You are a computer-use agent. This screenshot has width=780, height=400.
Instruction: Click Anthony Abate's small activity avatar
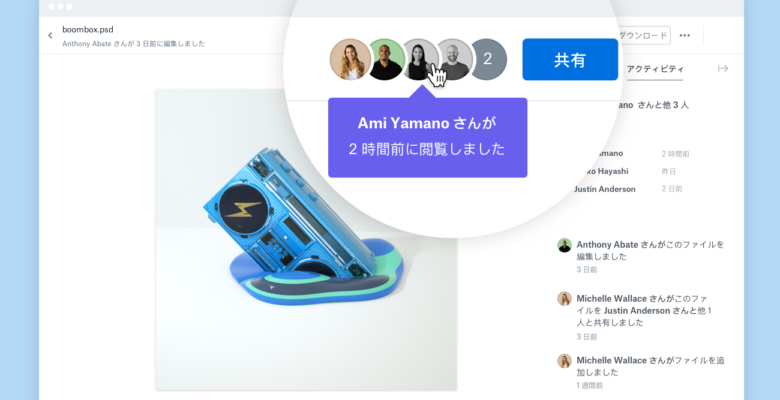(x=564, y=245)
